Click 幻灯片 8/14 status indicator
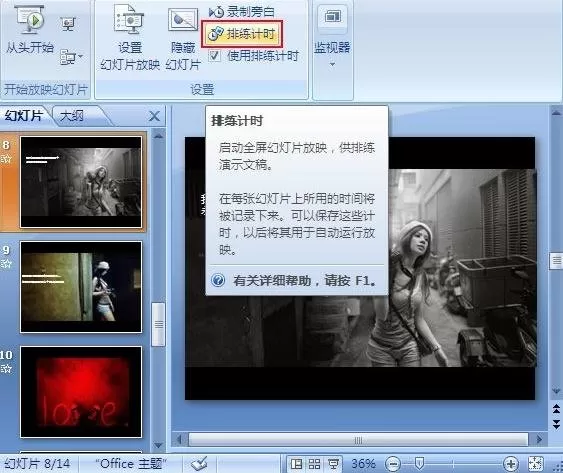563x473 pixels. (37, 464)
